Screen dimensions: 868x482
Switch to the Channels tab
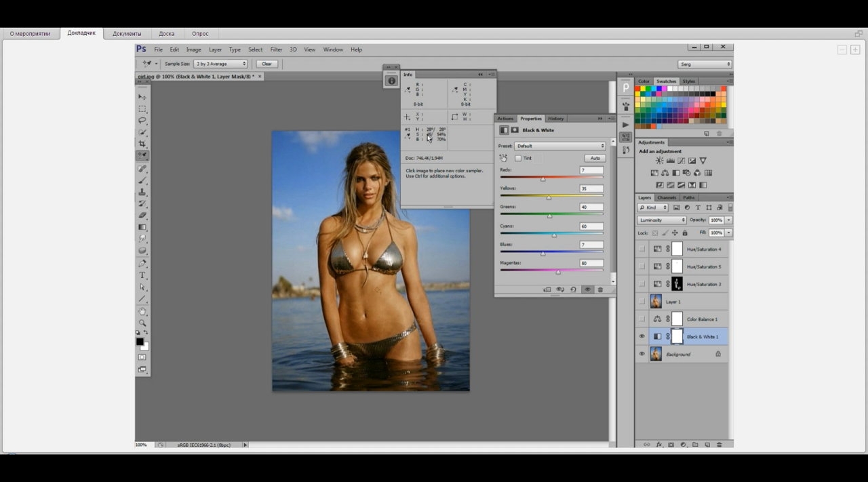(667, 197)
